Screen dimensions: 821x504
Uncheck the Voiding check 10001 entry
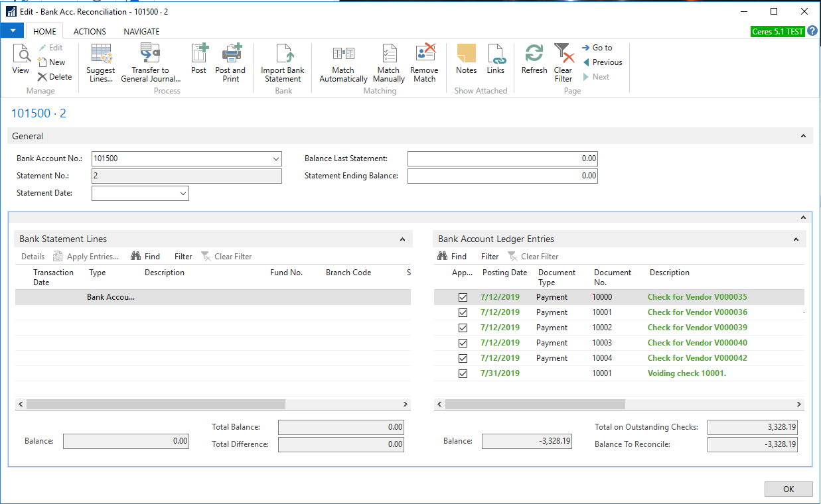click(463, 374)
